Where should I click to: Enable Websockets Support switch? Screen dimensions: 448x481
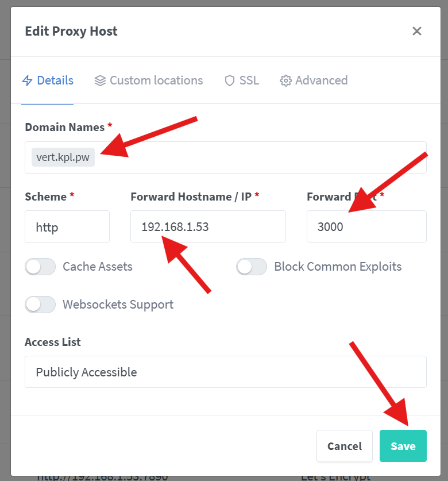click(x=40, y=304)
